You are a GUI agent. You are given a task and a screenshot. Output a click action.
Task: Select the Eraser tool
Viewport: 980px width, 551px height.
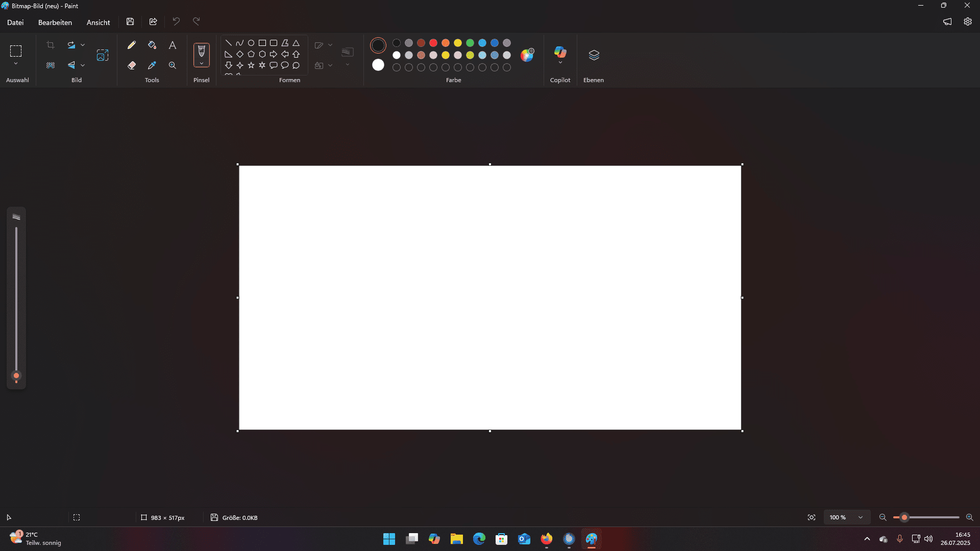pos(132,65)
